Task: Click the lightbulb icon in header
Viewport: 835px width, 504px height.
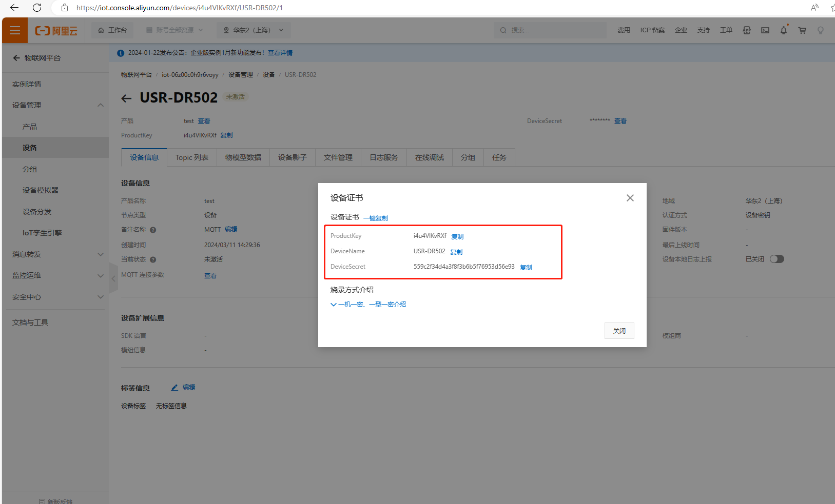Action: [820, 30]
